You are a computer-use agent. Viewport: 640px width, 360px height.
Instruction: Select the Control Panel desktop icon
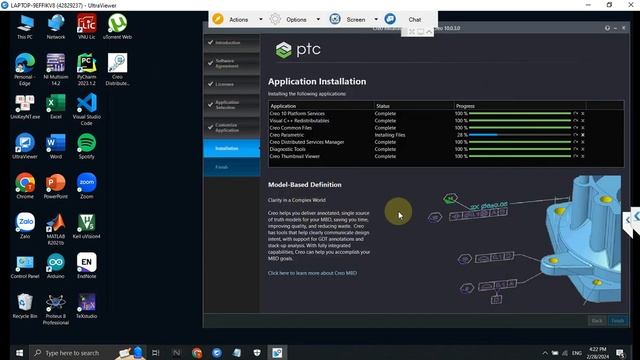25,266
